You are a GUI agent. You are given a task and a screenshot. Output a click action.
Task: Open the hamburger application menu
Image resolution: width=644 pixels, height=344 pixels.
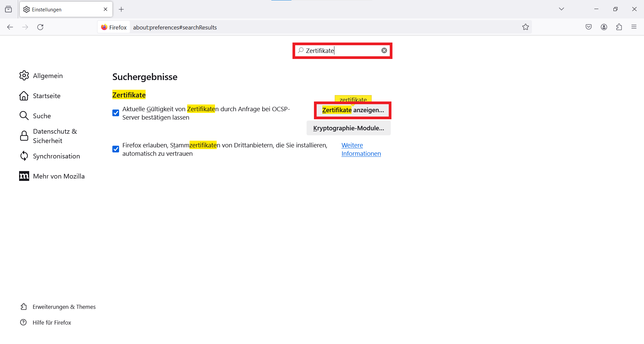coord(634,27)
